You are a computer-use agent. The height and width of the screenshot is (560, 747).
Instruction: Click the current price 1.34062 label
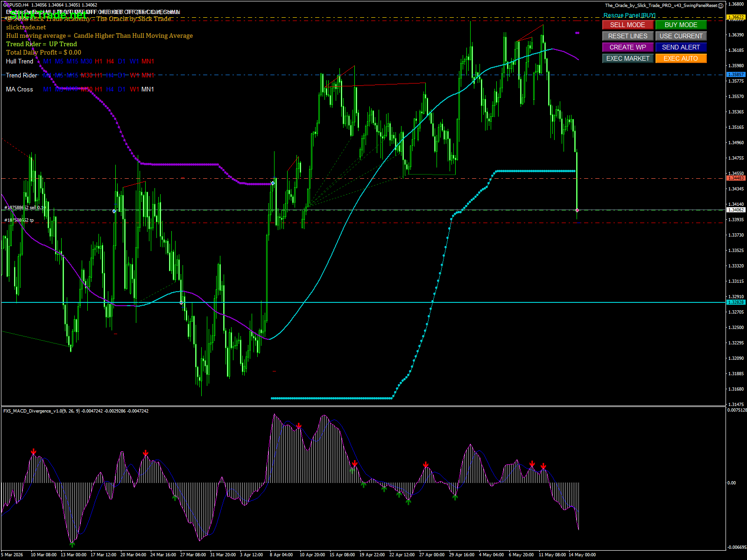tap(736, 210)
